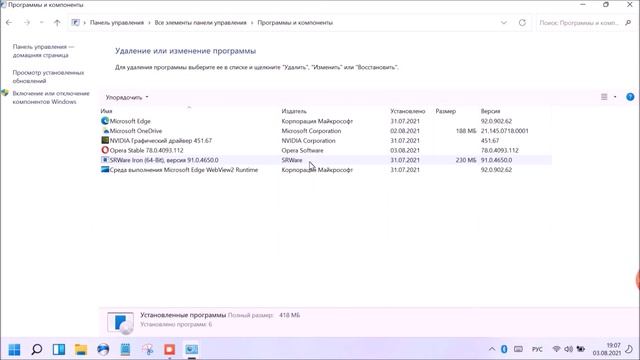This screenshot has height=360, width=640.
Task: Expand the view options dropdown arrow
Action: [x=615, y=97]
